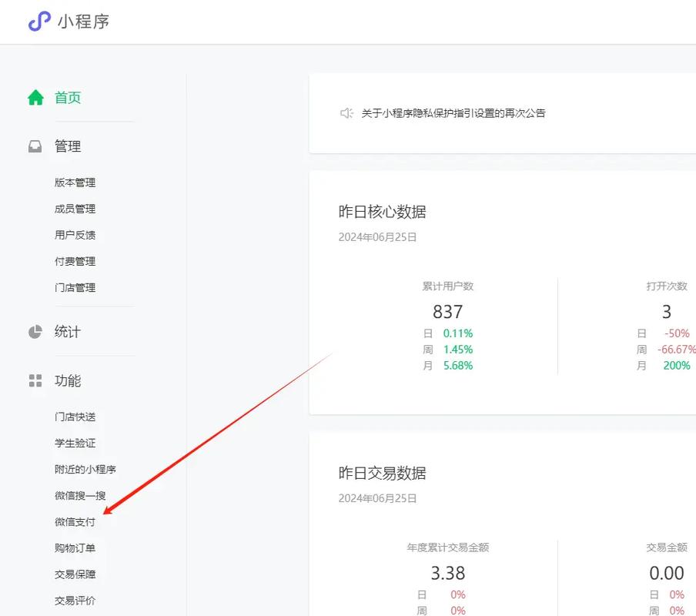The height and width of the screenshot is (616, 696).
Task: Open 版本管理 in the sidebar
Action: point(75,182)
